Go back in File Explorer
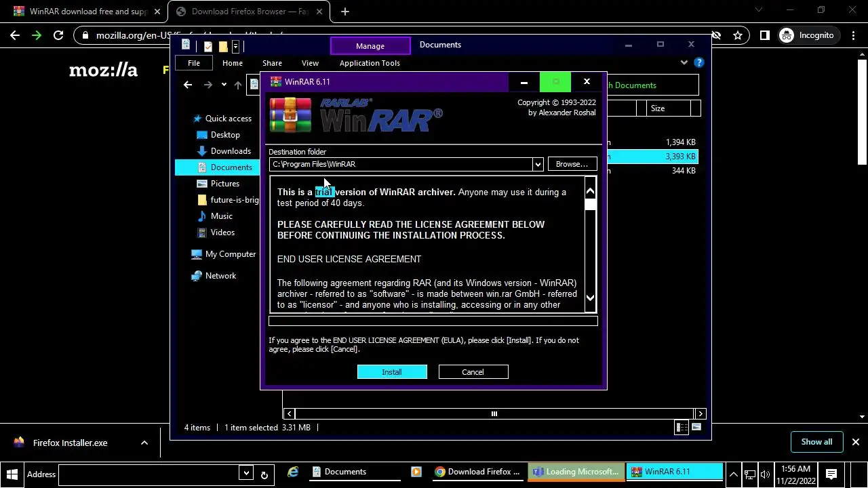868x488 pixels. pyautogui.click(x=188, y=85)
